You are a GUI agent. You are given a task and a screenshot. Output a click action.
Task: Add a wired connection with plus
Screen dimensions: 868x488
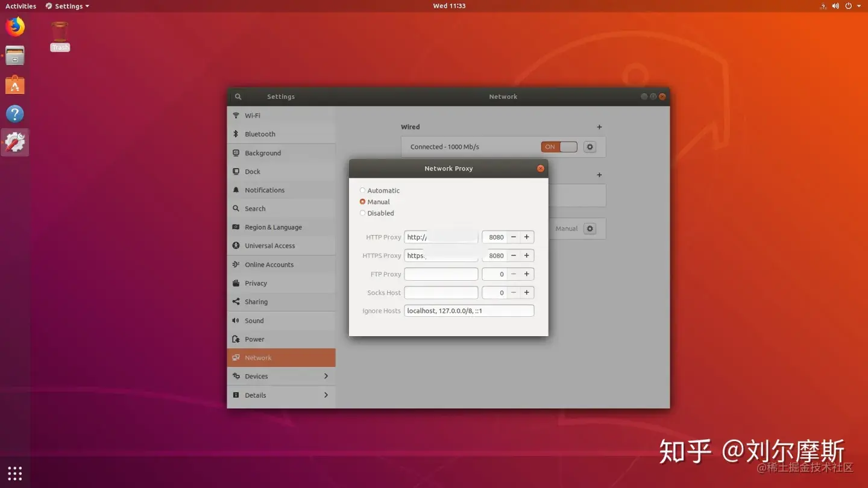599,127
